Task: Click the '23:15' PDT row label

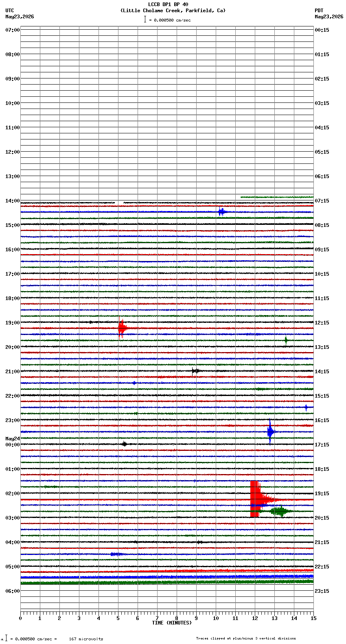Action: point(322,591)
